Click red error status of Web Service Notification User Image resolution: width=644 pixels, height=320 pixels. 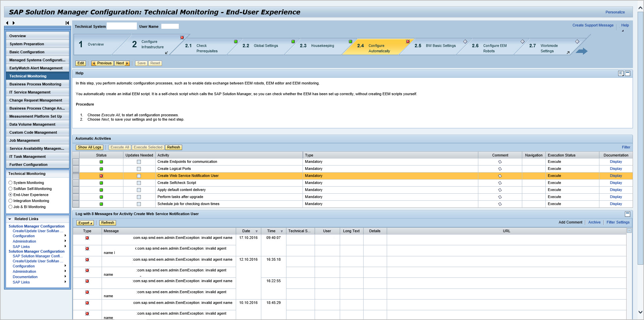click(x=101, y=176)
